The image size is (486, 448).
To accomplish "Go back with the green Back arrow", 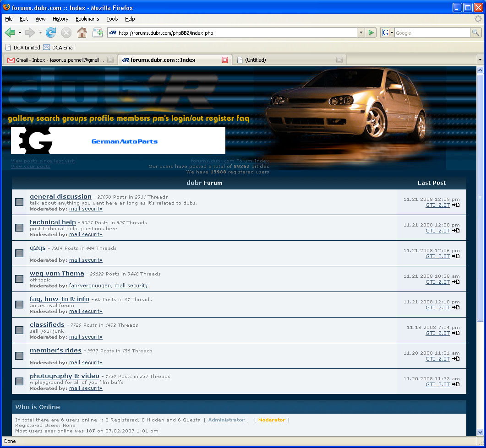I will click(x=10, y=32).
